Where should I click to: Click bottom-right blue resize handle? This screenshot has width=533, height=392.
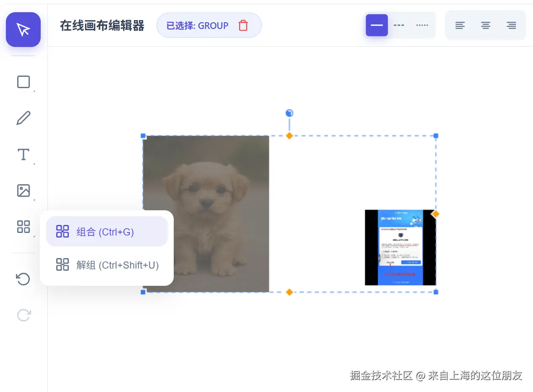point(436,292)
